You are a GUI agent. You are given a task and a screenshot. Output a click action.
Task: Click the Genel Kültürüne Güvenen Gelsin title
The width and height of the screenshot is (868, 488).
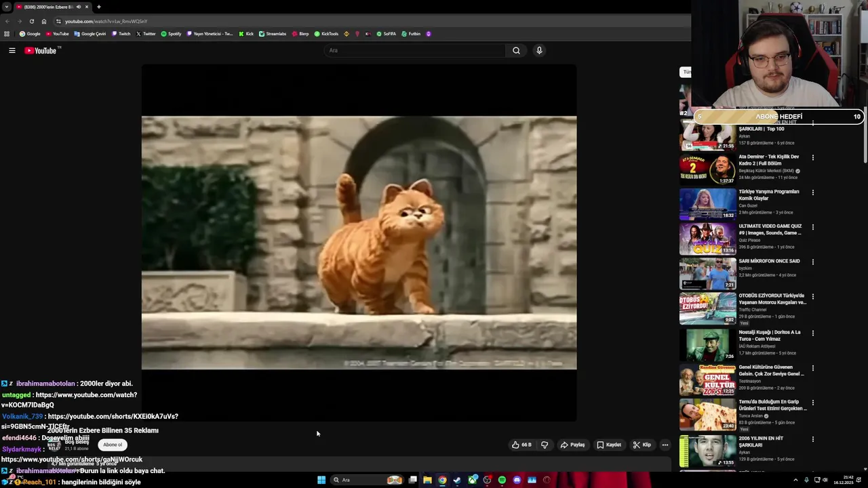tap(771, 371)
